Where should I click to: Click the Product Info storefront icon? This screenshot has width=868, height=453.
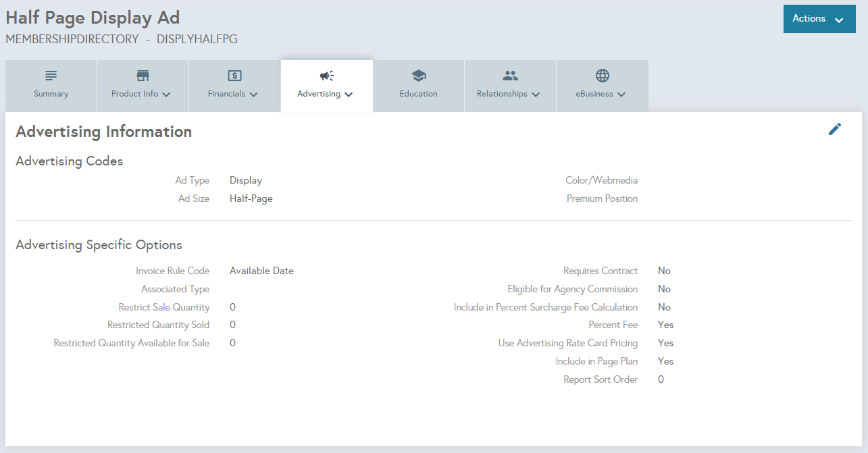coord(143,75)
